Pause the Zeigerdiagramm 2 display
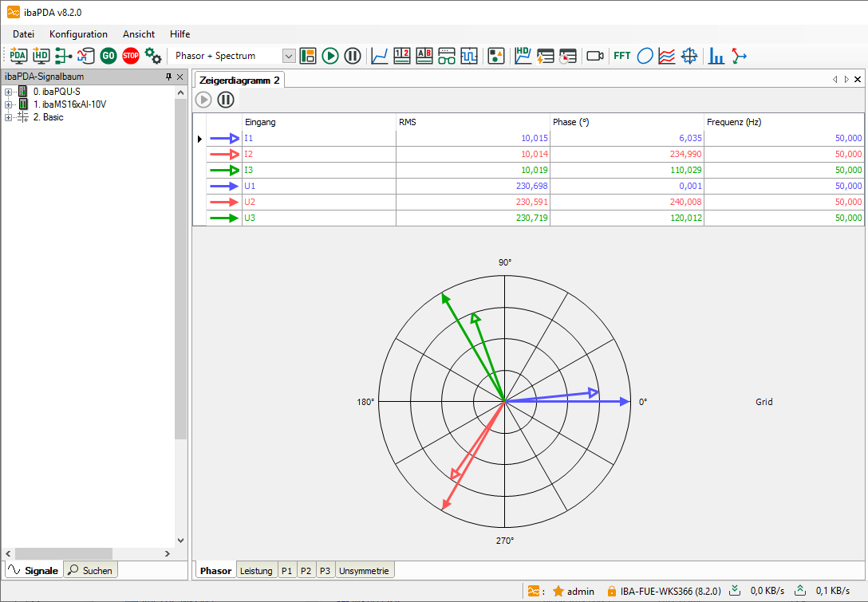The width and height of the screenshot is (868, 602). pos(226,100)
